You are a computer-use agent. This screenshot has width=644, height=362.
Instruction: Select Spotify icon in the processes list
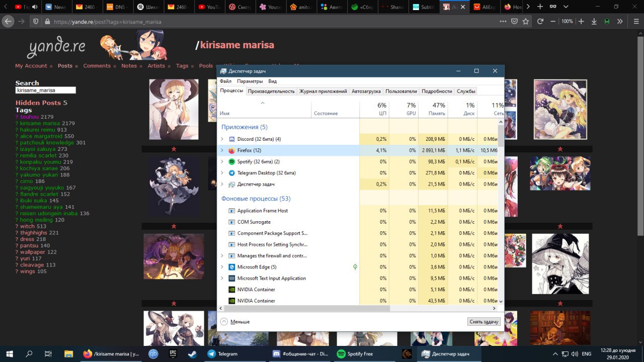tap(231, 161)
